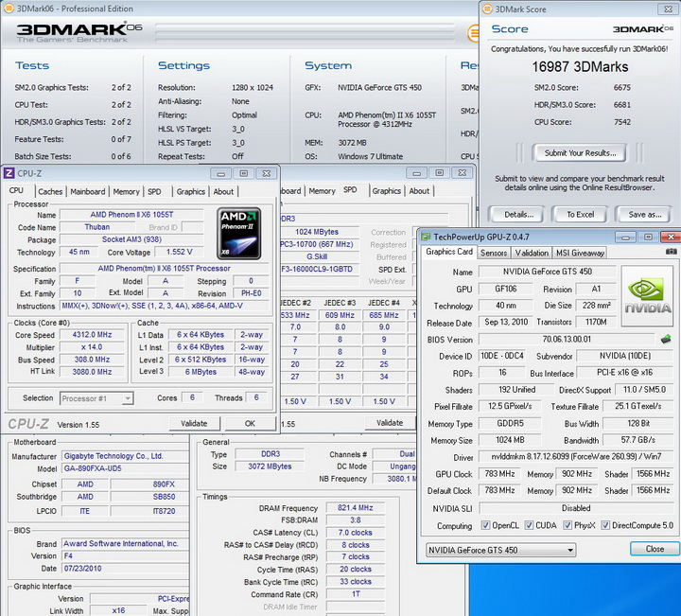Click the GPU Clock value 783 MHz
This screenshot has height=616, width=681.
click(x=499, y=474)
